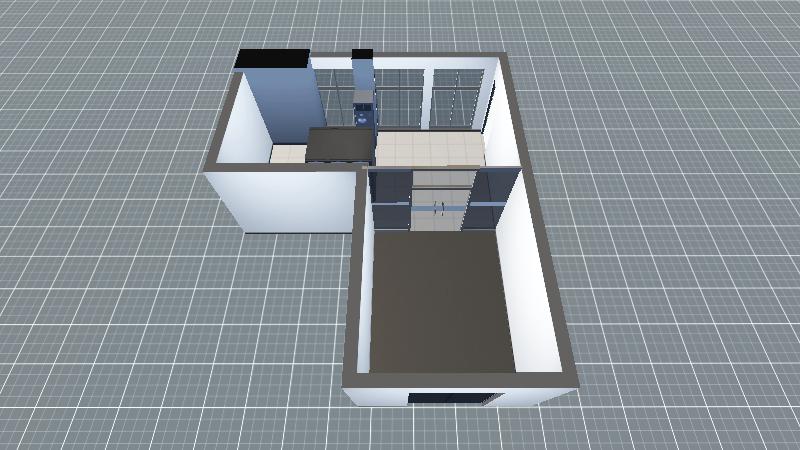The width and height of the screenshot is (800, 450).
Task: Click the beige tiled floor in the upper room
Action: click(x=430, y=149)
